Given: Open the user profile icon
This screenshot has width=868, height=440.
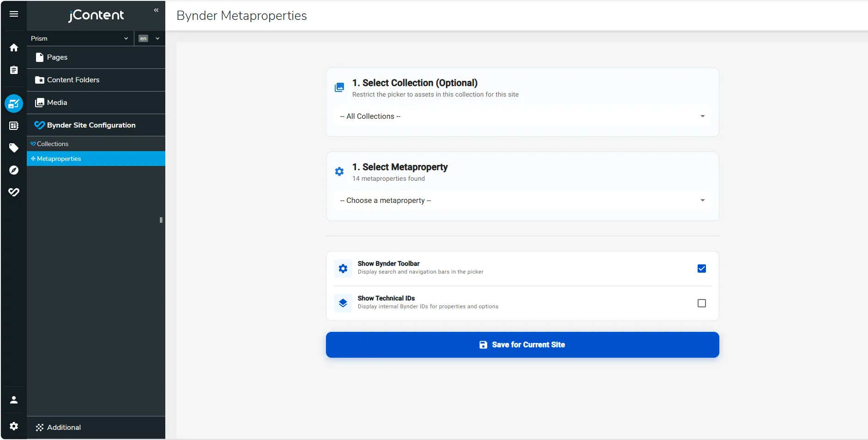Looking at the screenshot, I should pyautogui.click(x=14, y=400).
